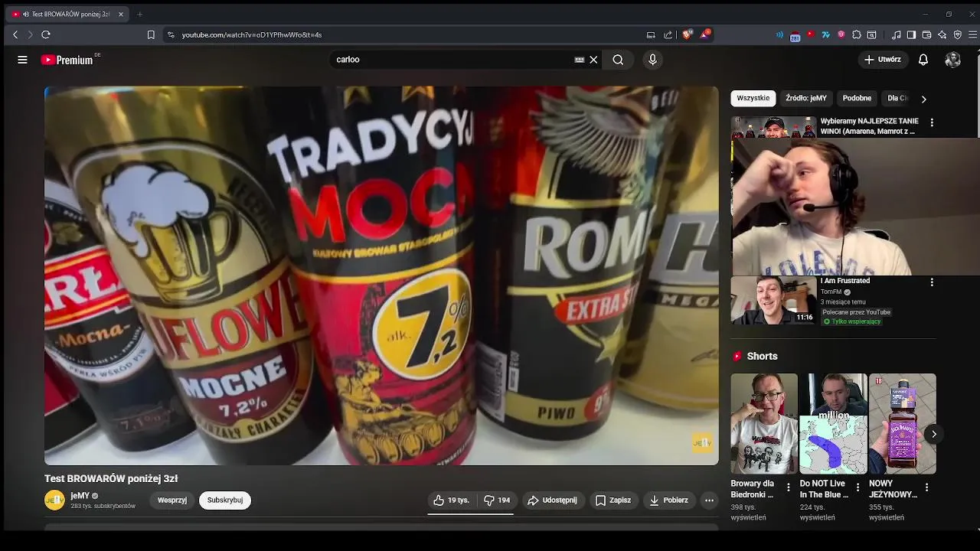Open the notifications bell
The image size is (980, 551).
tap(923, 60)
